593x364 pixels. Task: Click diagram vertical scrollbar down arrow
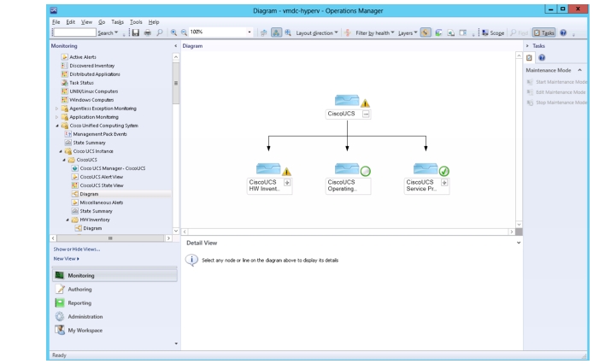[519, 225]
